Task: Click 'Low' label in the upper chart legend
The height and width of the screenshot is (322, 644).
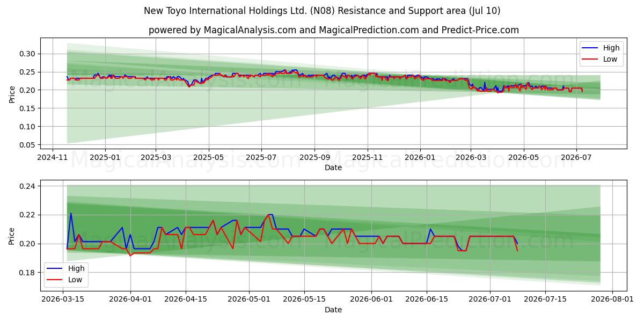Action: click(x=610, y=59)
